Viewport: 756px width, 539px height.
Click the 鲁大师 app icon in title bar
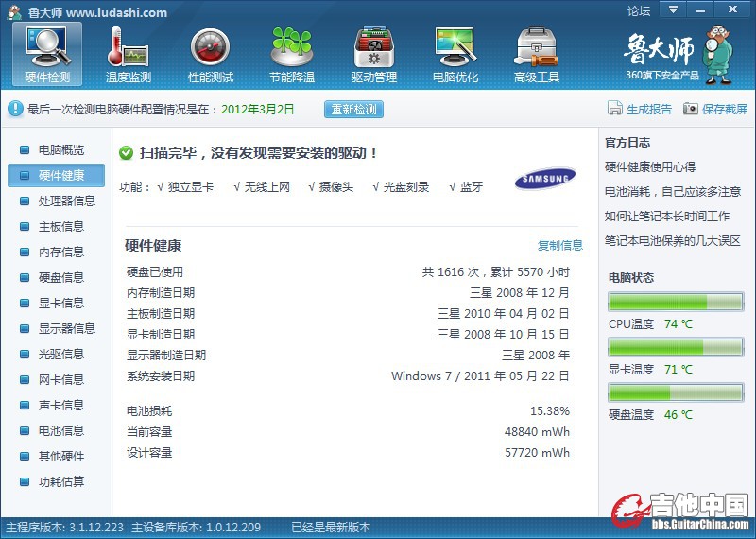tap(14, 12)
